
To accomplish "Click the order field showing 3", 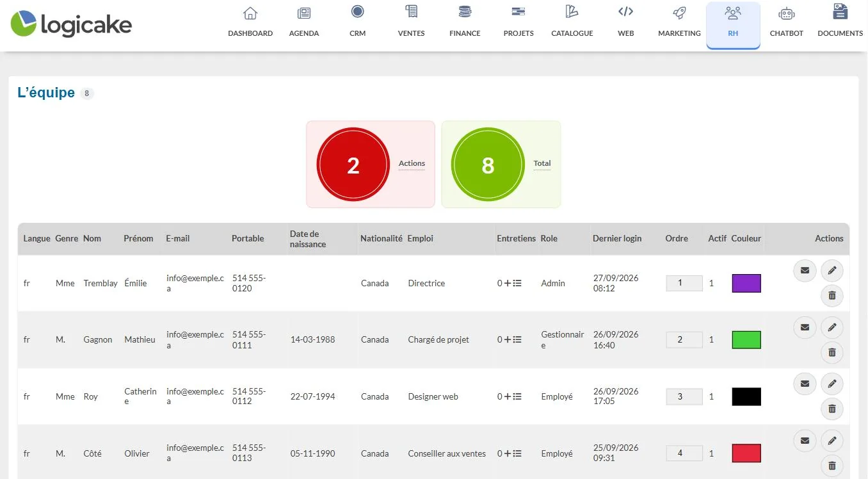I will 684,396.
